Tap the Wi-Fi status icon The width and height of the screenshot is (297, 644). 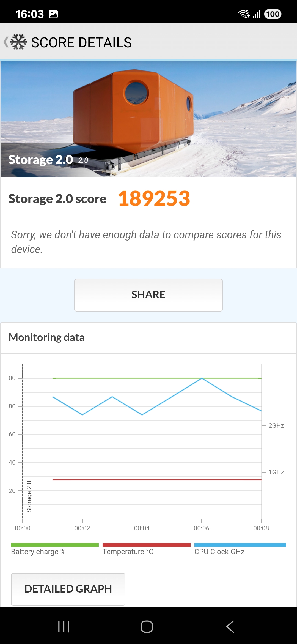244,14
